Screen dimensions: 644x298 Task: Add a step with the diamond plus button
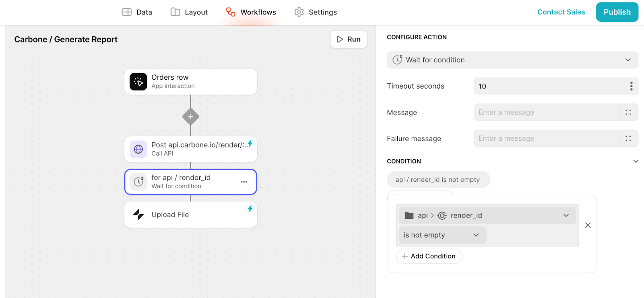click(191, 117)
